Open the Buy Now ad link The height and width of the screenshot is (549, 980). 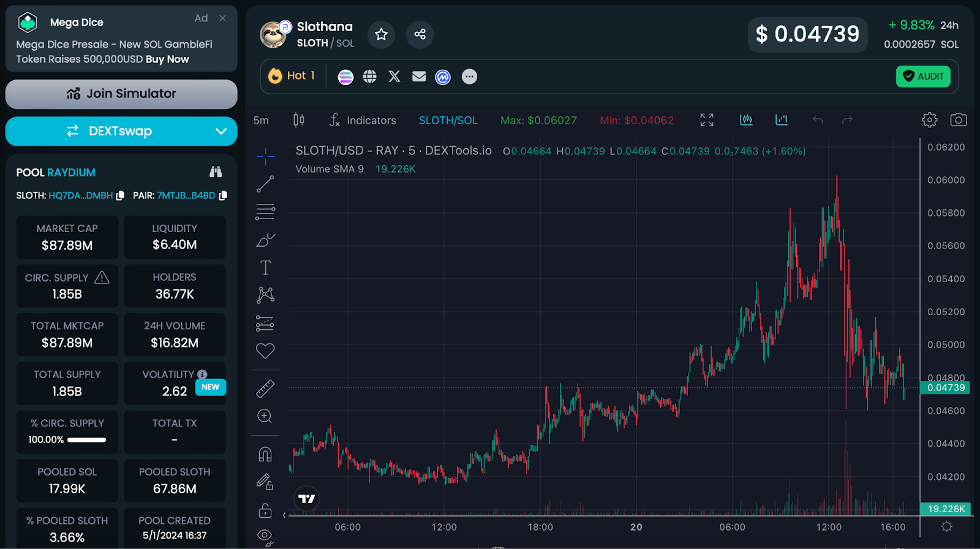point(167,59)
